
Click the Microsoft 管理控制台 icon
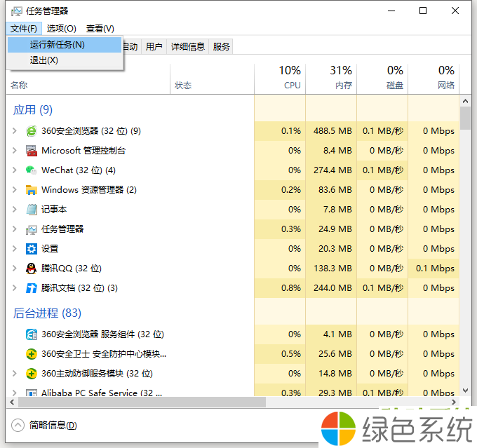pyautogui.click(x=32, y=151)
